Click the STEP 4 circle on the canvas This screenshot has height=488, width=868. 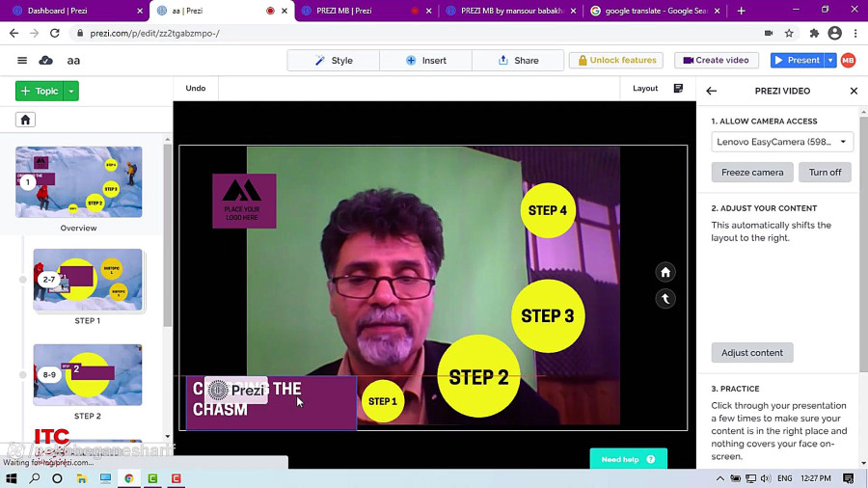click(548, 210)
